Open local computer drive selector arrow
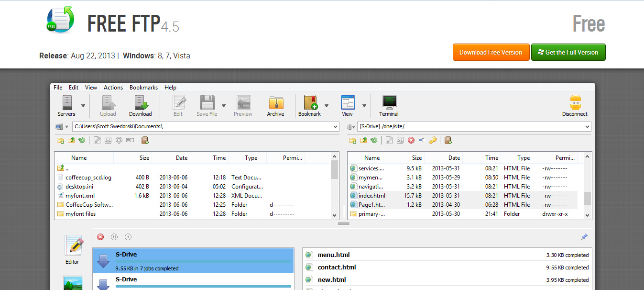Image resolution: width=644 pixels, height=290 pixels. click(x=67, y=127)
